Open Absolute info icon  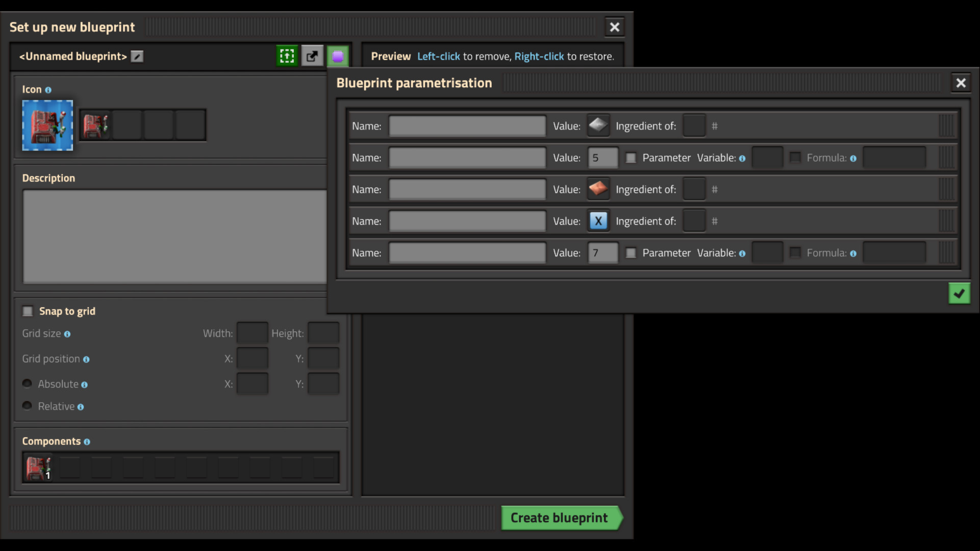click(84, 385)
